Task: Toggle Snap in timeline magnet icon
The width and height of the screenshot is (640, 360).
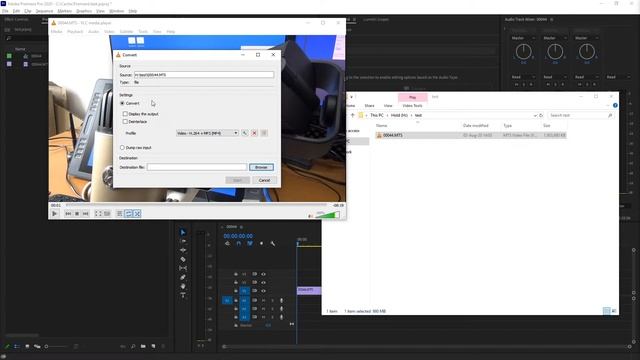Action: point(239,244)
